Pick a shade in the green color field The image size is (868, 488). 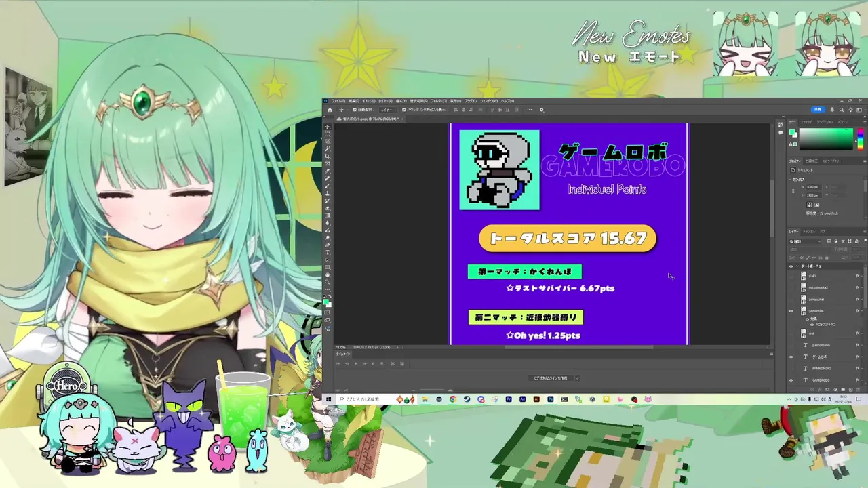click(826, 139)
